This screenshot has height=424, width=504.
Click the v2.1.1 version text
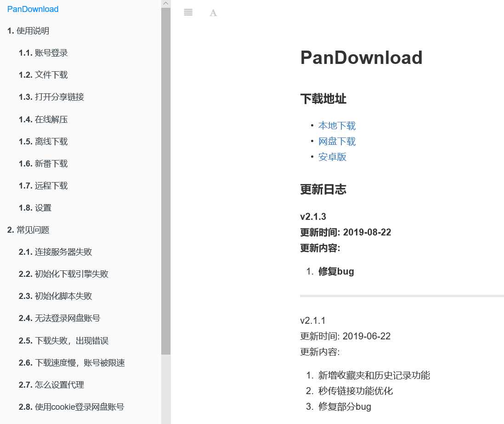313,321
